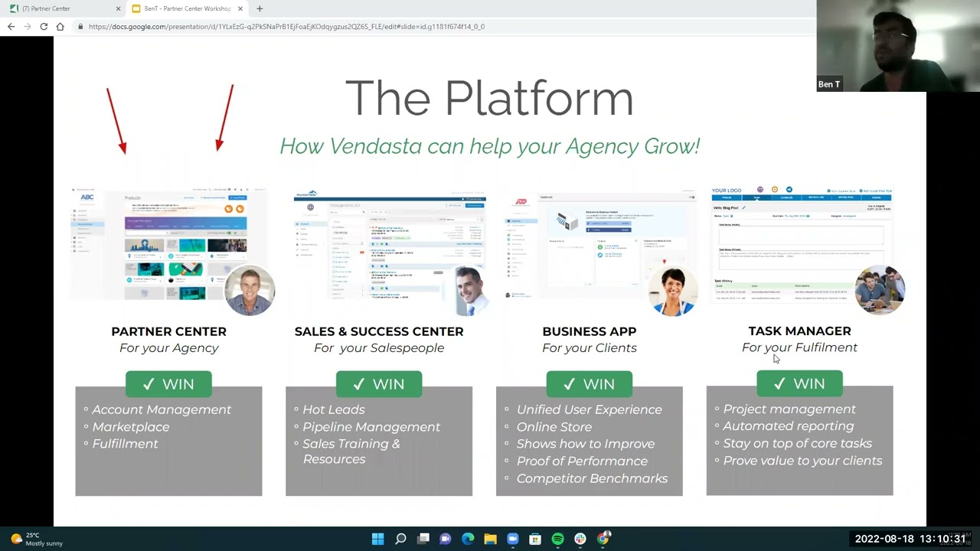Click the "Marketplace" bullet
Image resolution: width=980 pixels, height=551 pixels.
(131, 427)
